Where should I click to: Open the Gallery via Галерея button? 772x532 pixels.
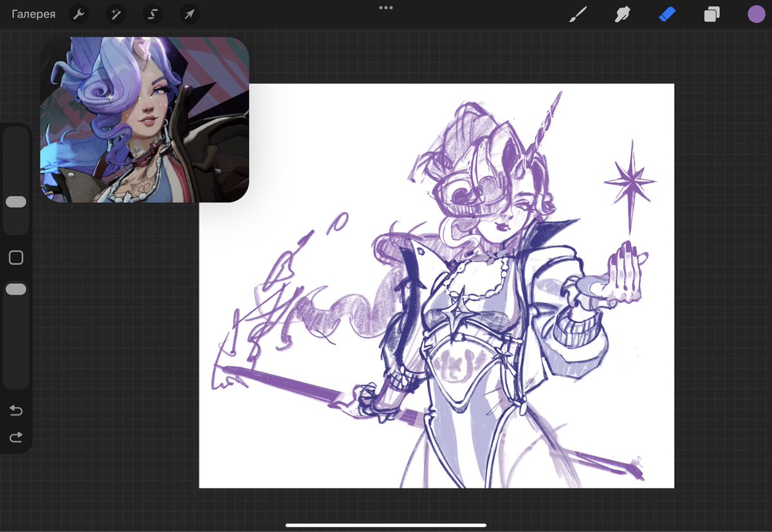click(x=33, y=14)
